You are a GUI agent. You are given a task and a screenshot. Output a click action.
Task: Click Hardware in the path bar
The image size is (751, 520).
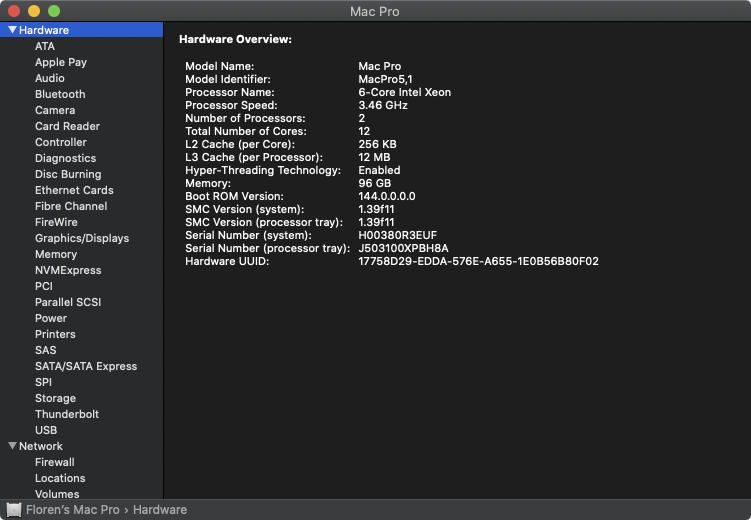tap(159, 510)
